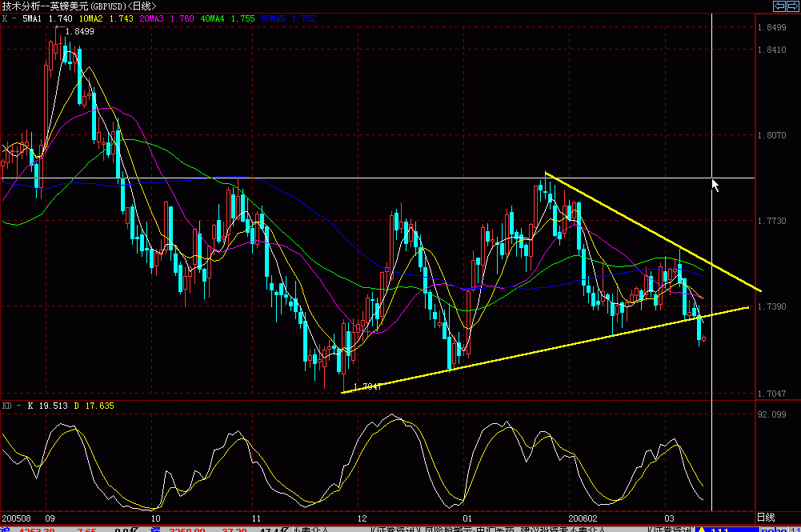Click the 10 month label on the time axis
Viewport: 801px width, 532px height.
(155, 518)
